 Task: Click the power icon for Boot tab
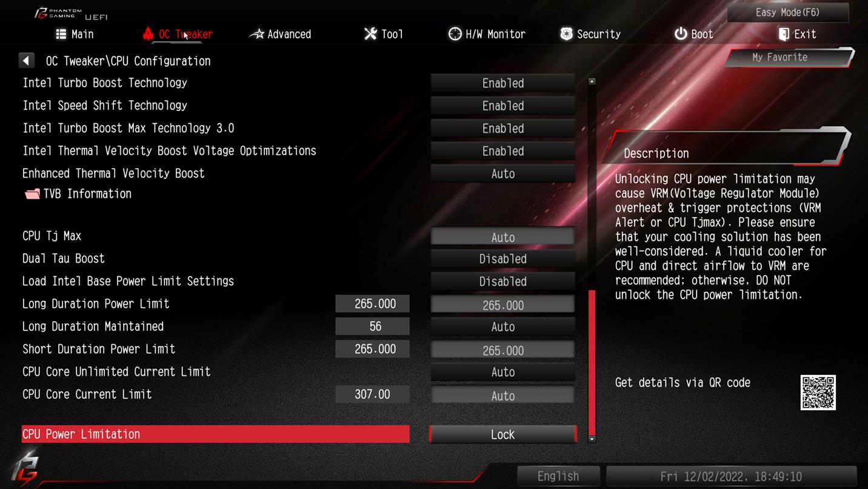pyautogui.click(x=681, y=34)
